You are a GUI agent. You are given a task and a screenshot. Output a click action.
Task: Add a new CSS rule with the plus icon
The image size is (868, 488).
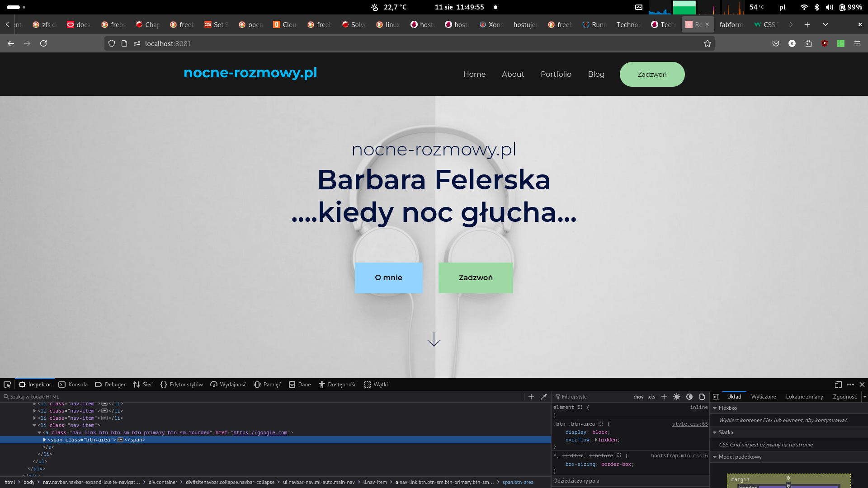click(x=664, y=397)
